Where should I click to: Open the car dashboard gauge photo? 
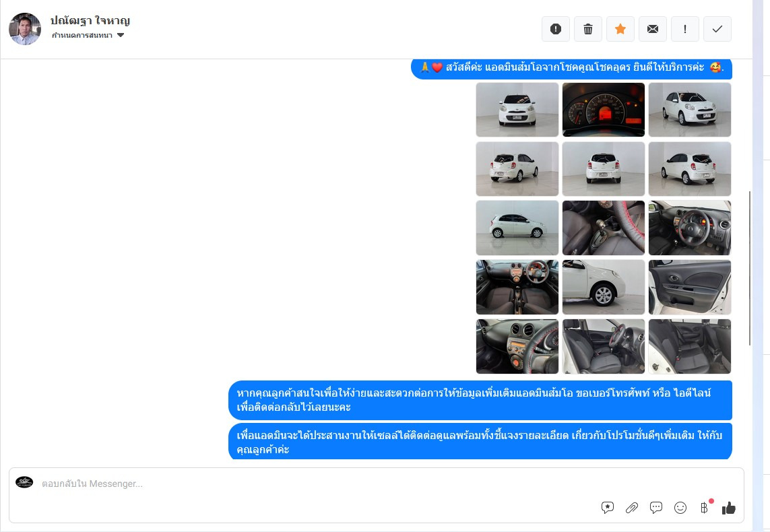(604, 110)
